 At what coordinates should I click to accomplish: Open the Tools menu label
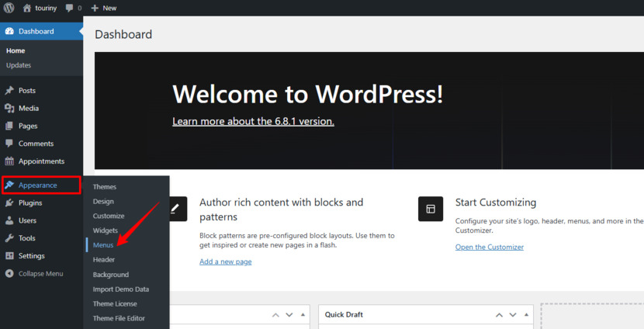pyautogui.click(x=26, y=237)
